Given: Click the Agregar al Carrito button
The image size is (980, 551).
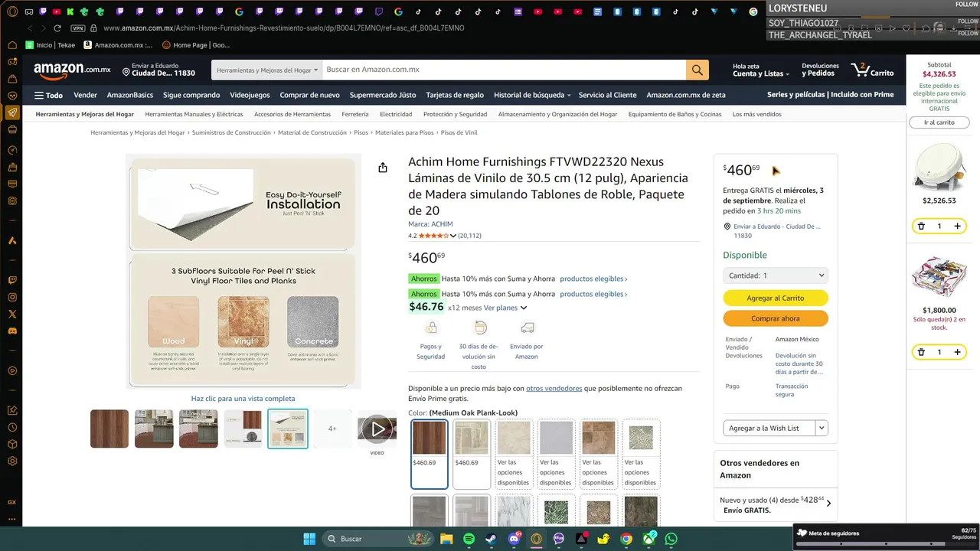Looking at the screenshot, I should click(776, 298).
